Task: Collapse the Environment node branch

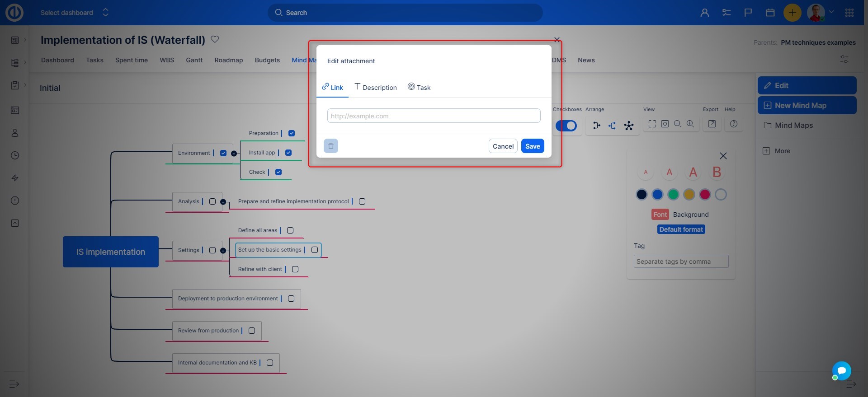Action: coord(234,154)
